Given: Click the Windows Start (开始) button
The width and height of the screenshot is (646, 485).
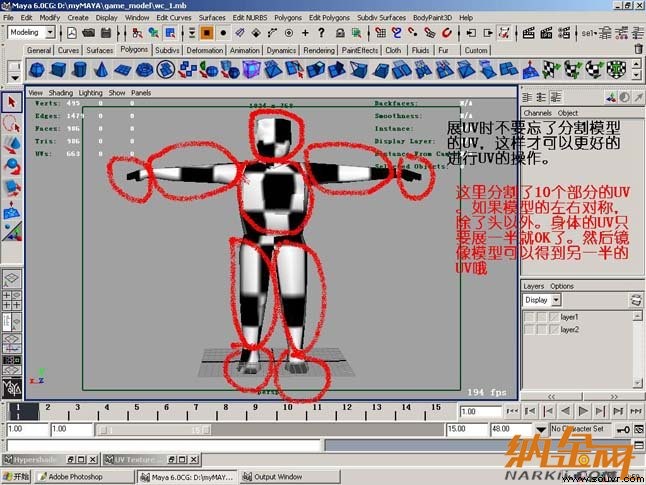Looking at the screenshot, I should (17, 477).
